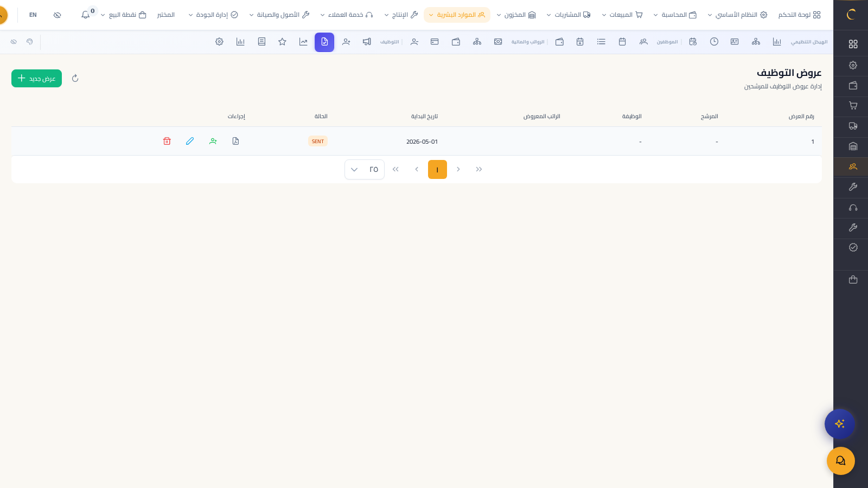
Task: Open the المختبر lab menu item
Action: pos(165,15)
